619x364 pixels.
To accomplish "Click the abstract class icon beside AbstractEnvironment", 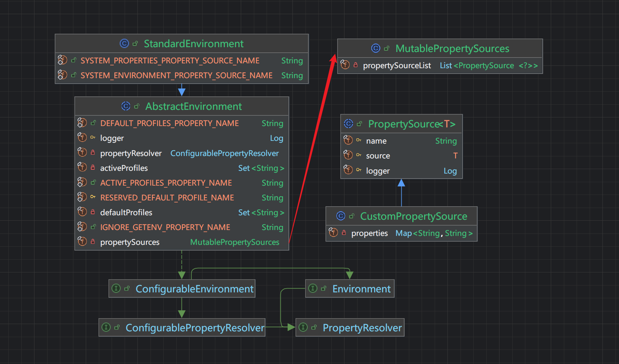I will click(126, 106).
